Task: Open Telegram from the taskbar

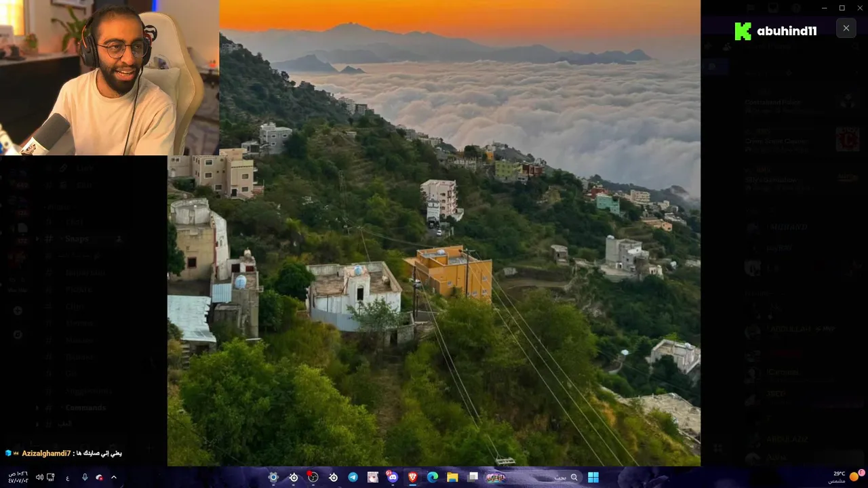Action: [x=353, y=477]
